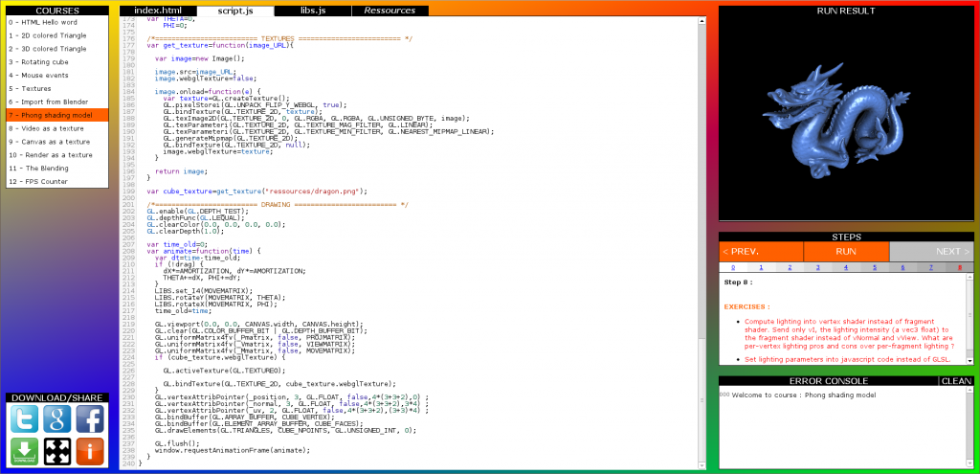The image size is (980, 474).
Task: Select the step 8 link
Action: tap(959, 267)
